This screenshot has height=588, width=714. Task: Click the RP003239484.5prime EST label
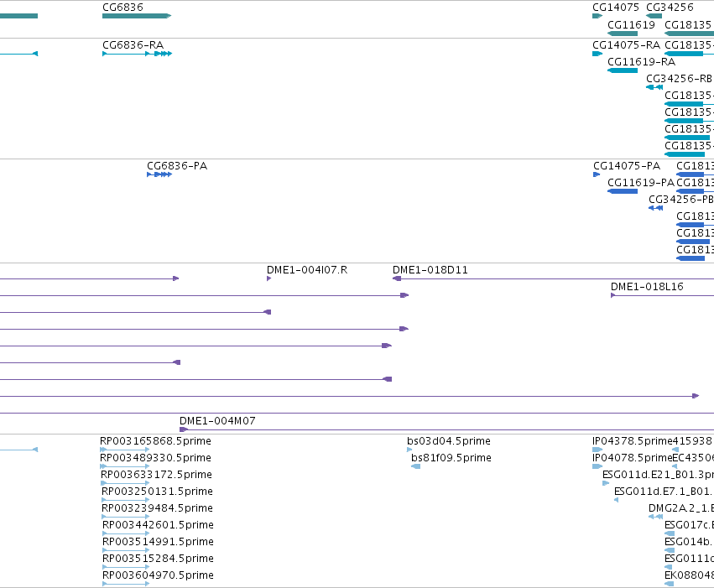click(x=157, y=508)
